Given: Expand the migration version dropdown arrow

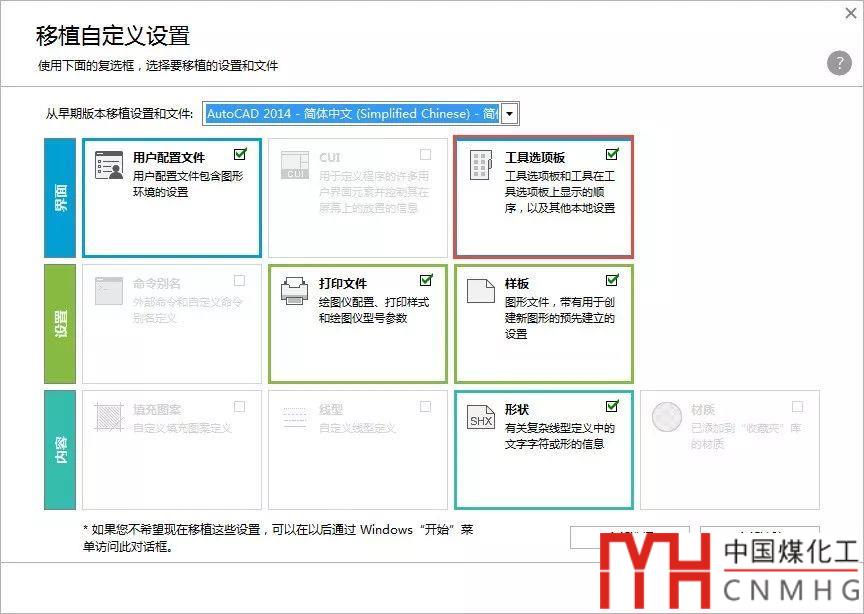Looking at the screenshot, I should pos(510,114).
